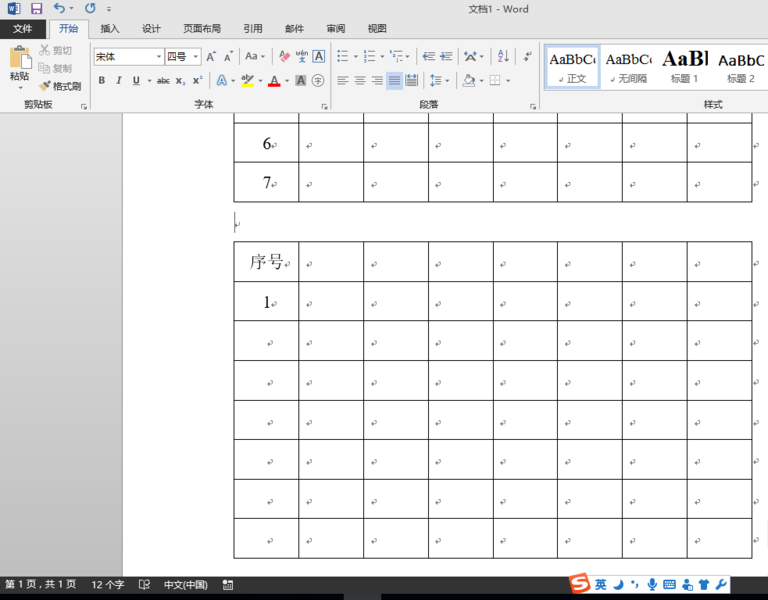Click the Bullets list icon

[343, 57]
